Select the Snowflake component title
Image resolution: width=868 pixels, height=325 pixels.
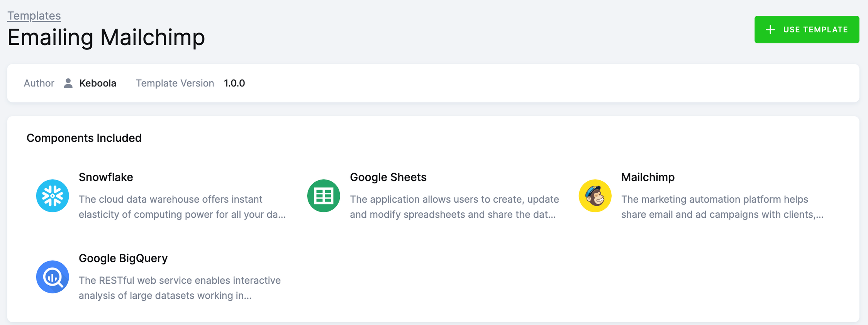[x=106, y=177]
